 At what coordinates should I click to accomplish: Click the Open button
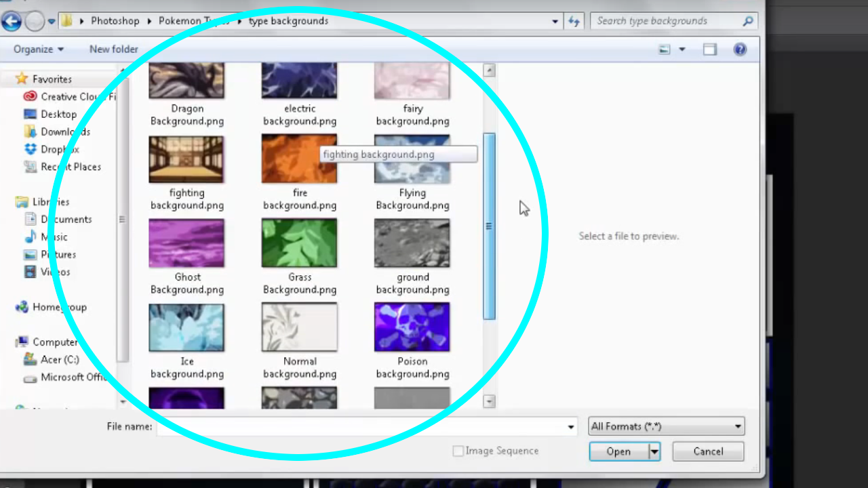[x=618, y=451]
